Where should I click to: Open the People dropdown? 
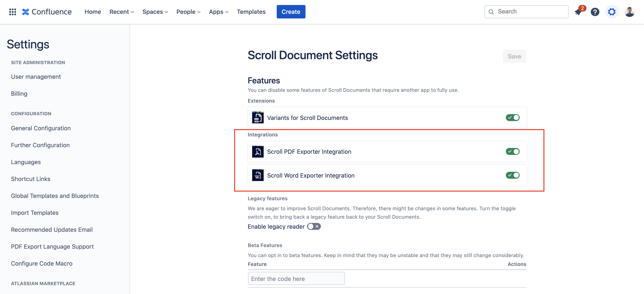[188, 12]
